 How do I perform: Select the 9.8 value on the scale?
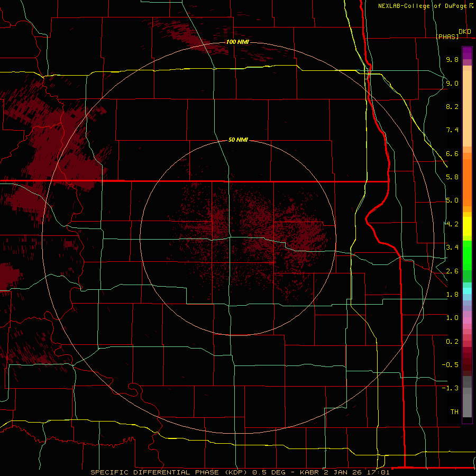coord(452,59)
